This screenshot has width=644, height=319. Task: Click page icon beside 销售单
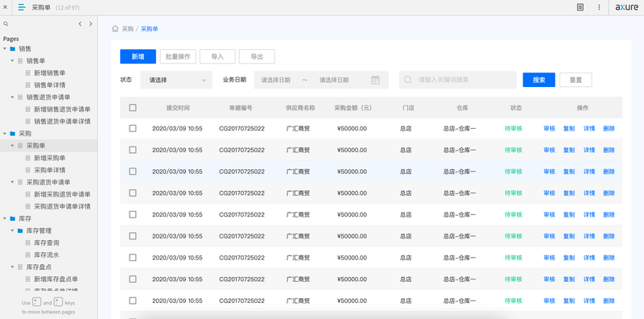(x=20, y=61)
